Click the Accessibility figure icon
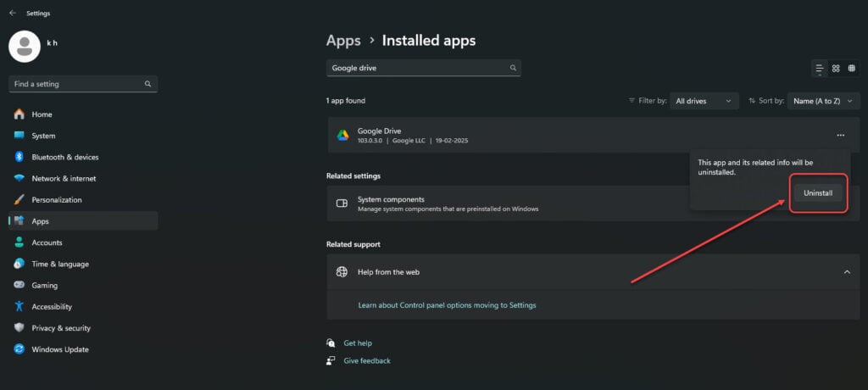This screenshot has width=868, height=390. tap(19, 307)
